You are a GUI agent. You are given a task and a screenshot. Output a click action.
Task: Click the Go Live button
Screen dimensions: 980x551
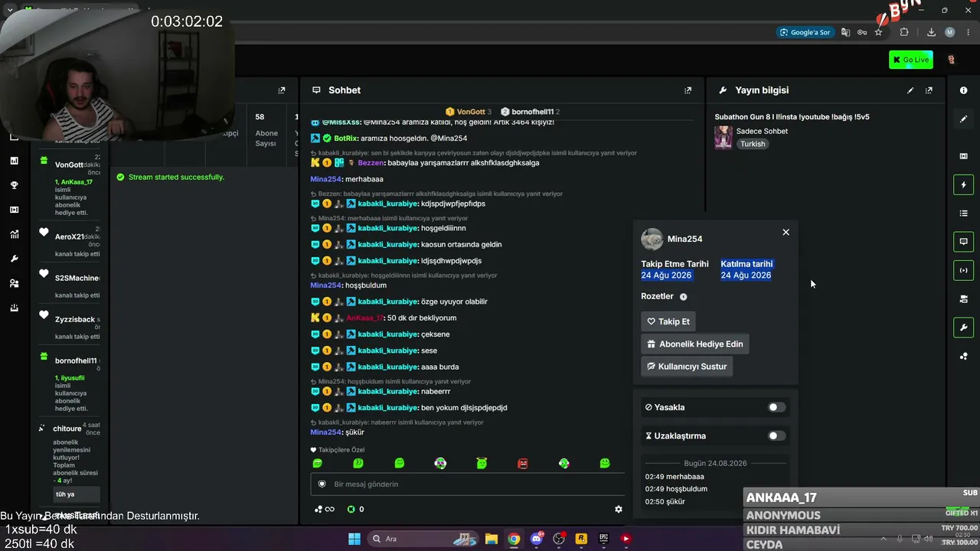click(x=911, y=60)
